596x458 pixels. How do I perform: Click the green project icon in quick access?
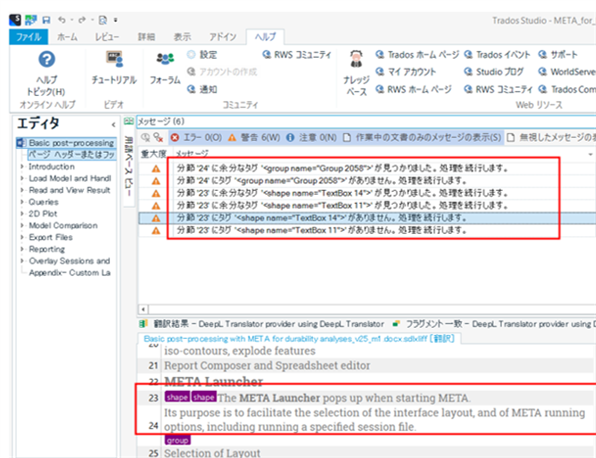click(x=31, y=20)
